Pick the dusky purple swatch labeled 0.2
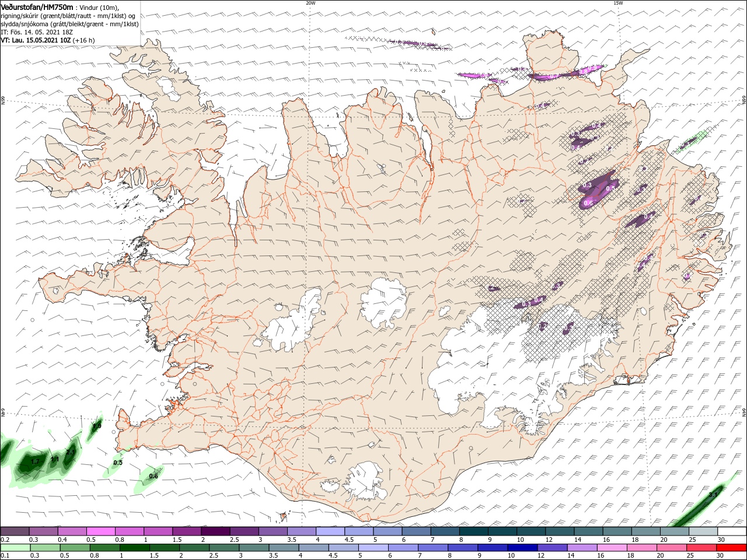Viewport: 747px width, 560px height. coord(15,531)
